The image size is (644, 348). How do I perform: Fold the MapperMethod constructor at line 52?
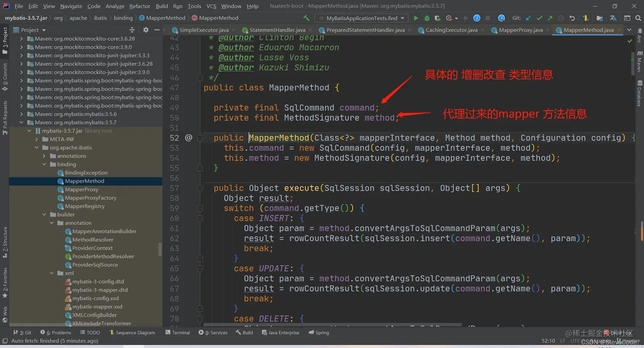pos(200,138)
